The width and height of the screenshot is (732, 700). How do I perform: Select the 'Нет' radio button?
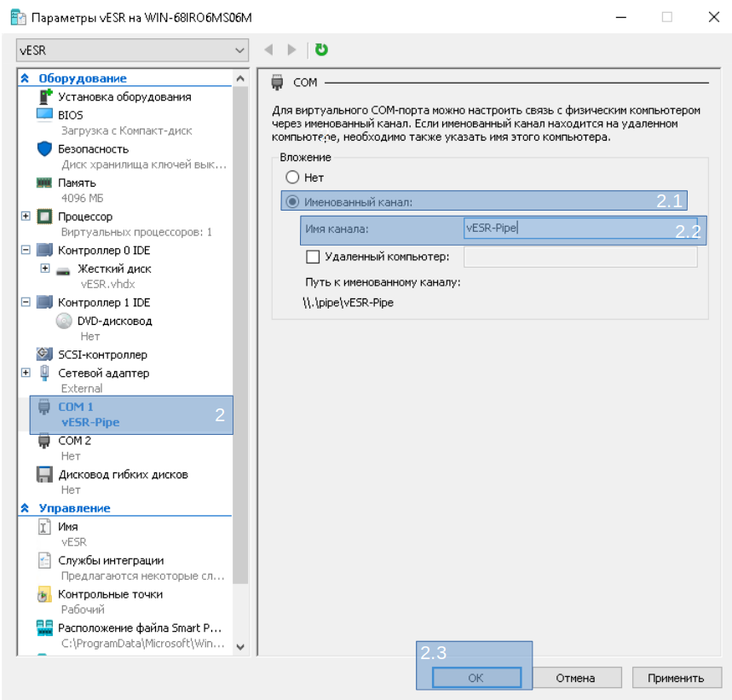click(292, 177)
